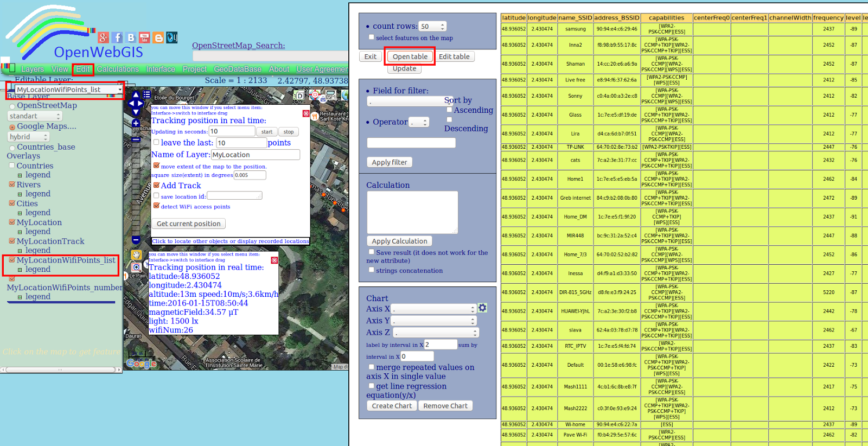The height and width of the screenshot is (446, 868).
Task: Enable 'select features on the map' checkbox
Action: [372, 37]
